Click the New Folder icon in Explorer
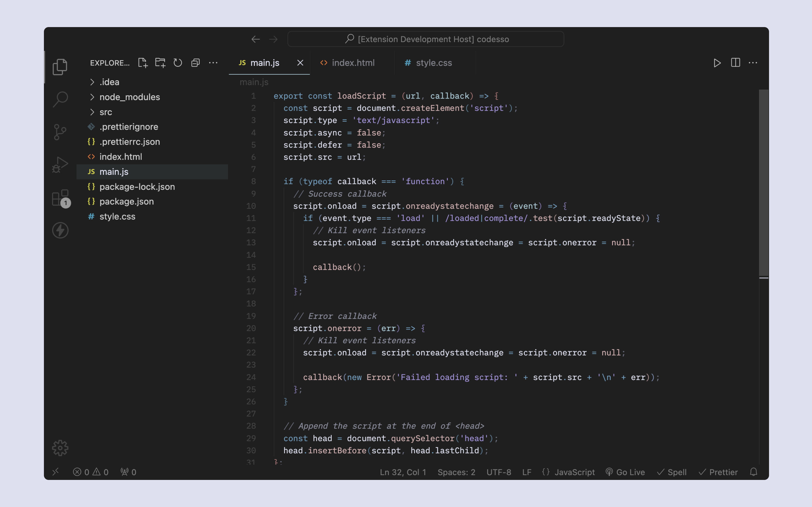 click(160, 63)
